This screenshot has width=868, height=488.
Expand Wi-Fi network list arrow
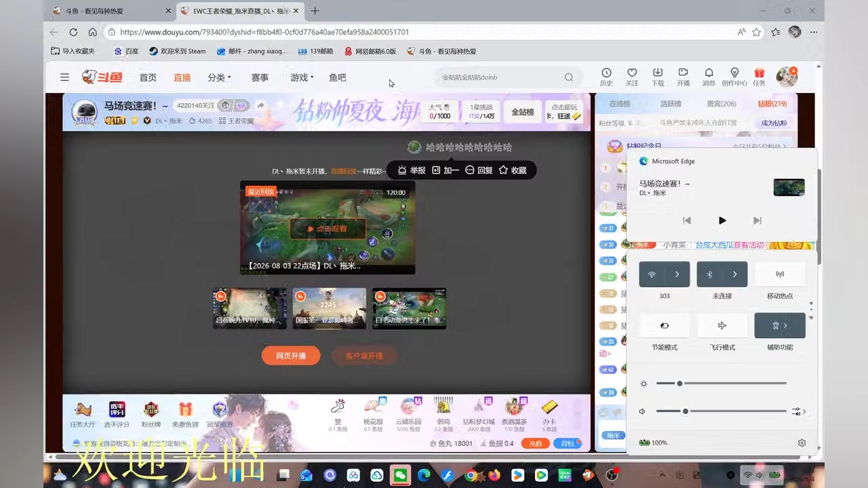point(677,274)
